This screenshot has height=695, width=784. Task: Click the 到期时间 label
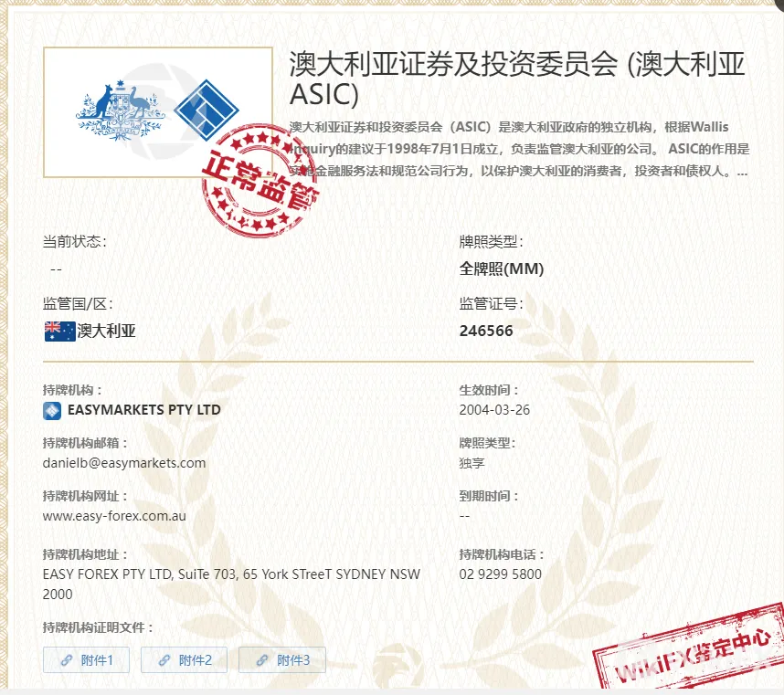click(489, 496)
